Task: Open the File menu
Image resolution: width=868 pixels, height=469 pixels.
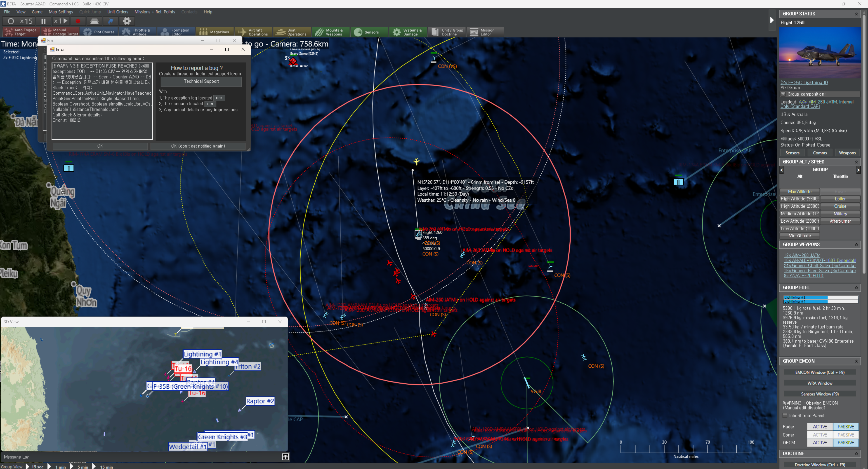Action: [x=7, y=12]
